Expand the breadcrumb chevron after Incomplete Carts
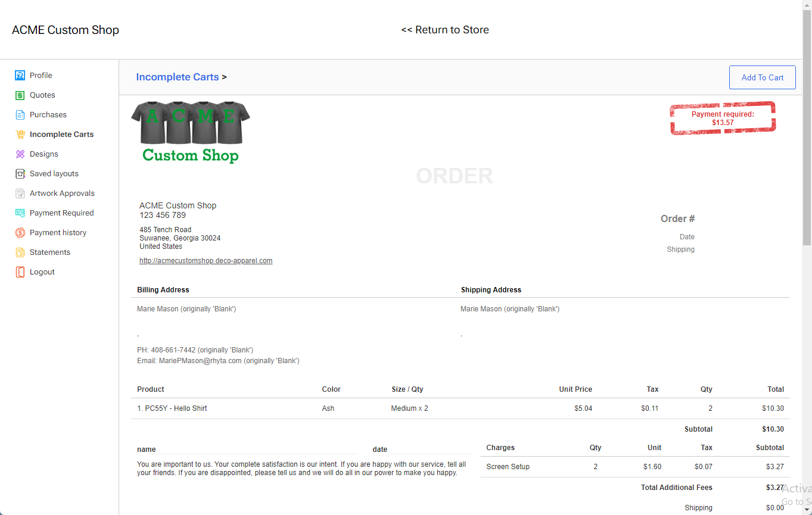This screenshot has height=515, width=812. pyautogui.click(x=224, y=77)
